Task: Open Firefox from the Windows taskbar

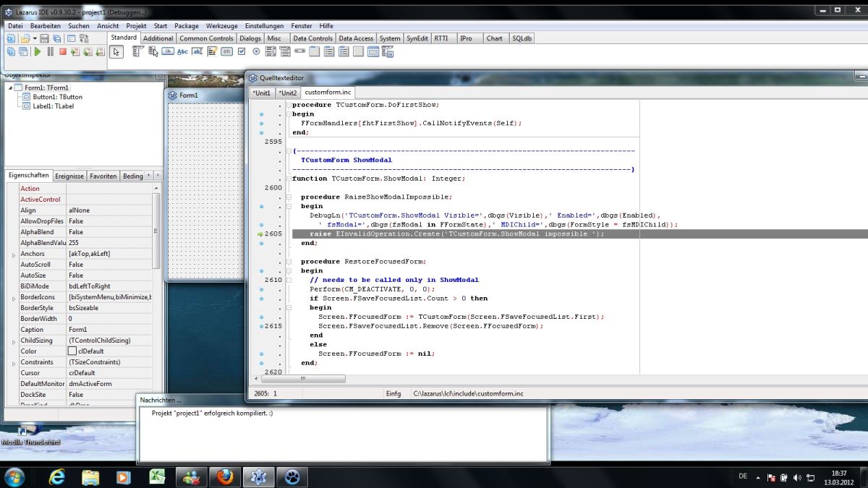Action: pyautogui.click(x=225, y=477)
